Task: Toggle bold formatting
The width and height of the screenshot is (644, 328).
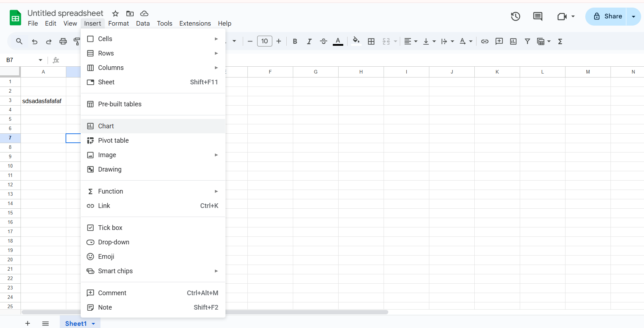Action: 295,41
